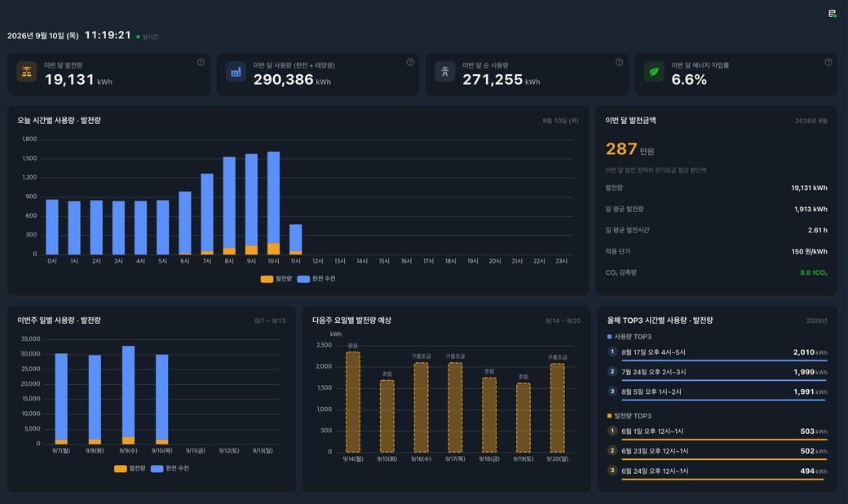Click rank 3 badge beside 8월 5일 오후 1시~2시
848x504 pixels.
pyautogui.click(x=612, y=391)
